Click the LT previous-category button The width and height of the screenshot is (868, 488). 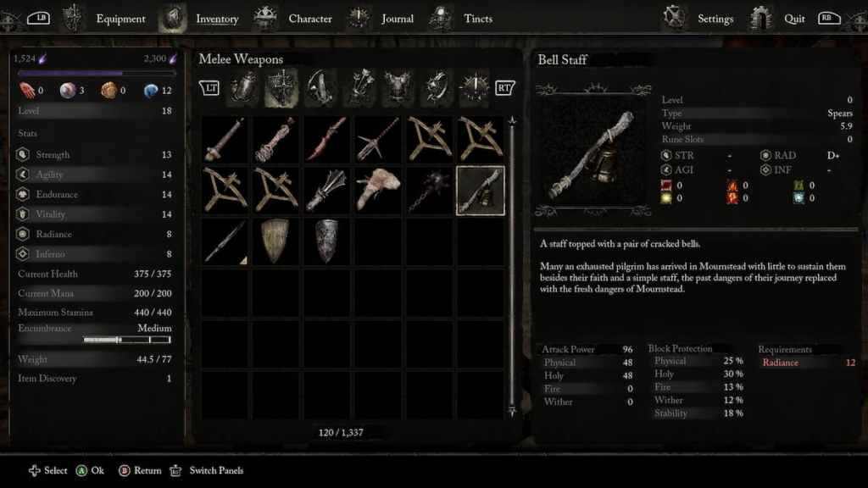[209, 88]
